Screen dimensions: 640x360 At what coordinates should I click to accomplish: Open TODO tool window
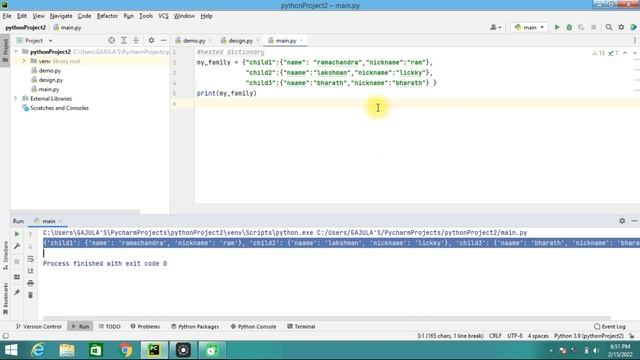coord(109,327)
